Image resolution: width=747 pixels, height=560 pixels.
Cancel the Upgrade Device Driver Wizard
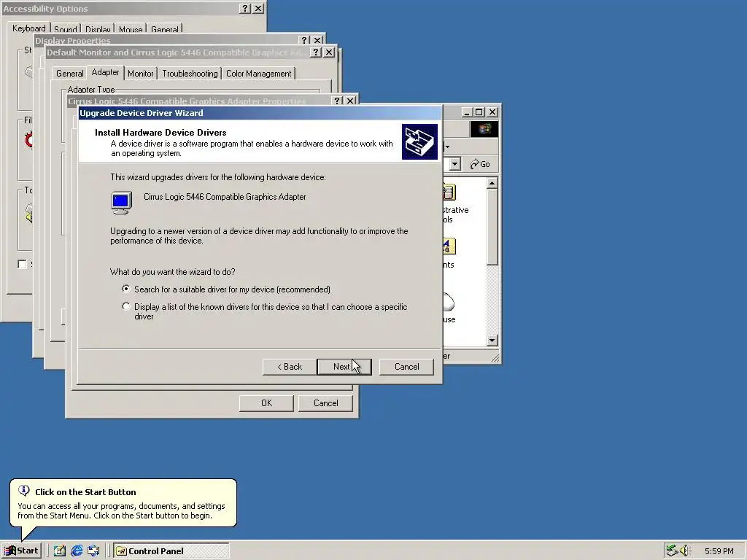pyautogui.click(x=406, y=367)
